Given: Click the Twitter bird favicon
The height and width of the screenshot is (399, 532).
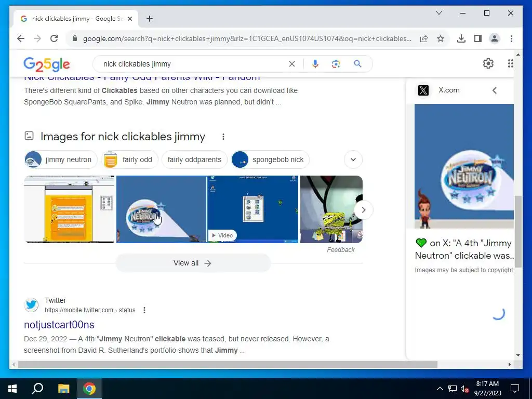Looking at the screenshot, I should pyautogui.click(x=31, y=304).
